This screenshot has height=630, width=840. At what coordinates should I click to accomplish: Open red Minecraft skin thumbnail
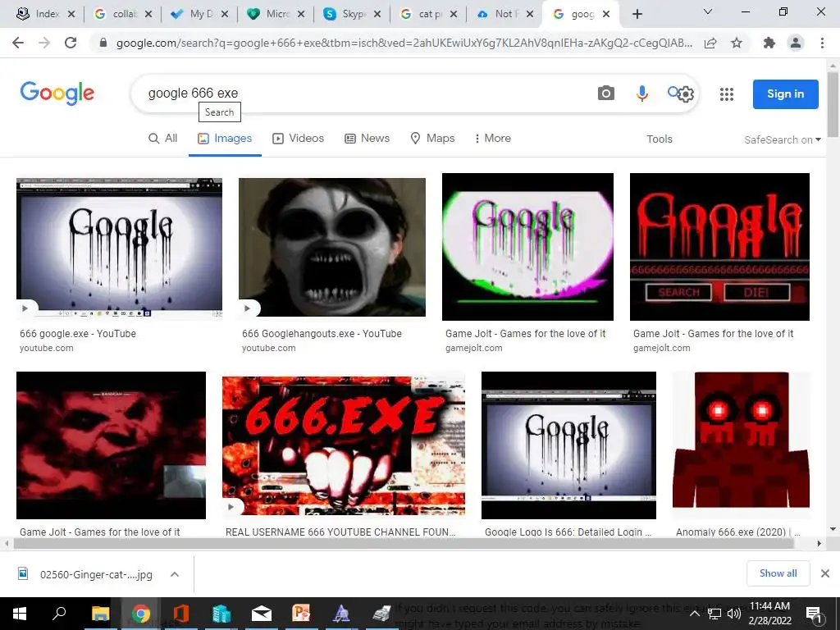741,440
